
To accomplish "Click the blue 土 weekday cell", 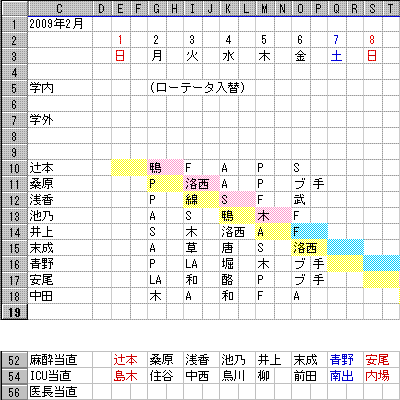I will click(x=337, y=56).
